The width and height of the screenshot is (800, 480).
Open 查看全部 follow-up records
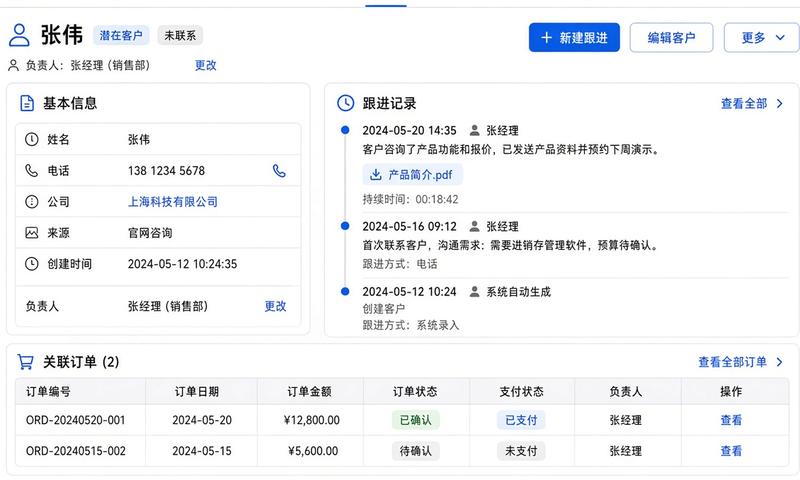(744, 104)
